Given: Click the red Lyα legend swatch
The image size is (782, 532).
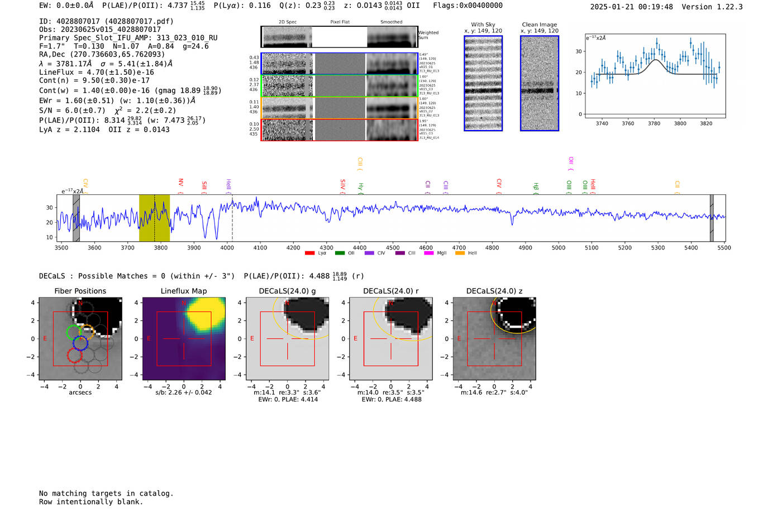Looking at the screenshot, I should 309,253.
